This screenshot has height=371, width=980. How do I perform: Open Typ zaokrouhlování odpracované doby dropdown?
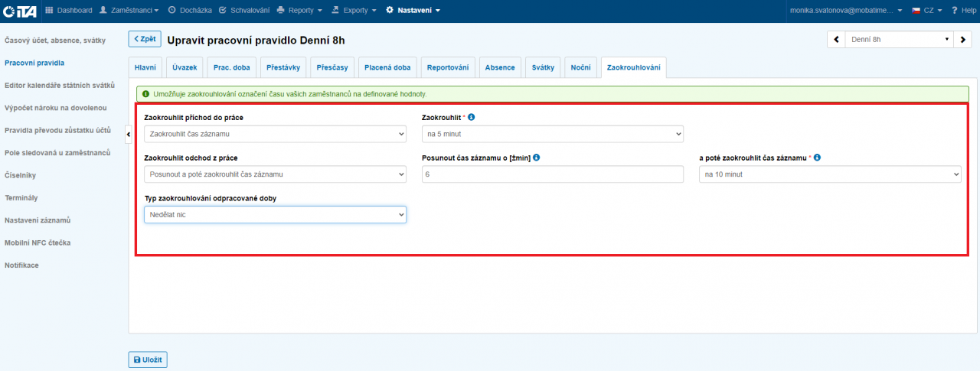[275, 215]
